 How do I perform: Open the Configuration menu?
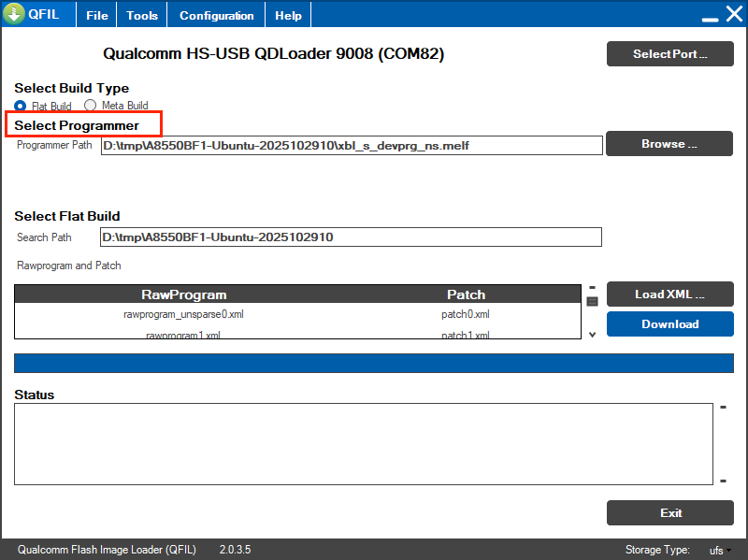pyautogui.click(x=216, y=16)
